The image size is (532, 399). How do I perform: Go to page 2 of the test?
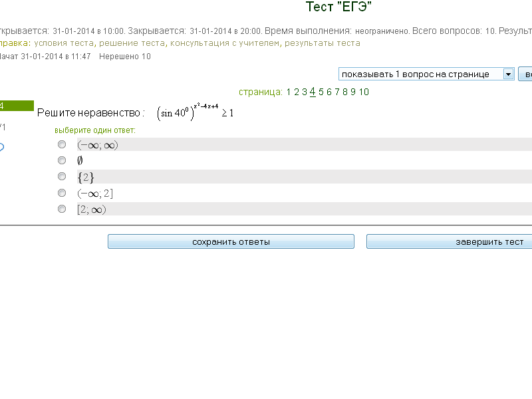tap(297, 92)
